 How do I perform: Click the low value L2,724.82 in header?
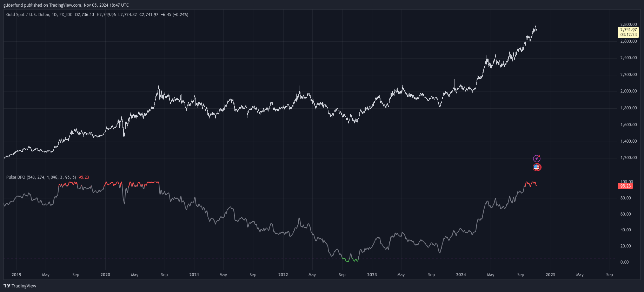pos(128,15)
